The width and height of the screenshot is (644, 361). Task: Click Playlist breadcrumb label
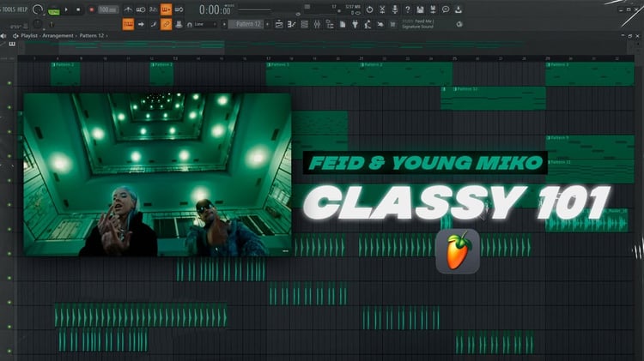click(x=29, y=36)
